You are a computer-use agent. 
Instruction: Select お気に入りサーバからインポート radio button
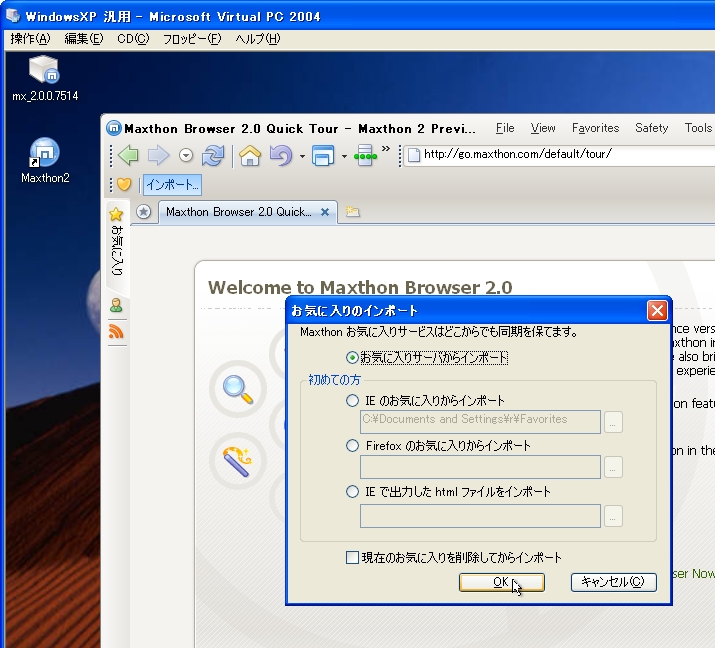click(x=352, y=358)
